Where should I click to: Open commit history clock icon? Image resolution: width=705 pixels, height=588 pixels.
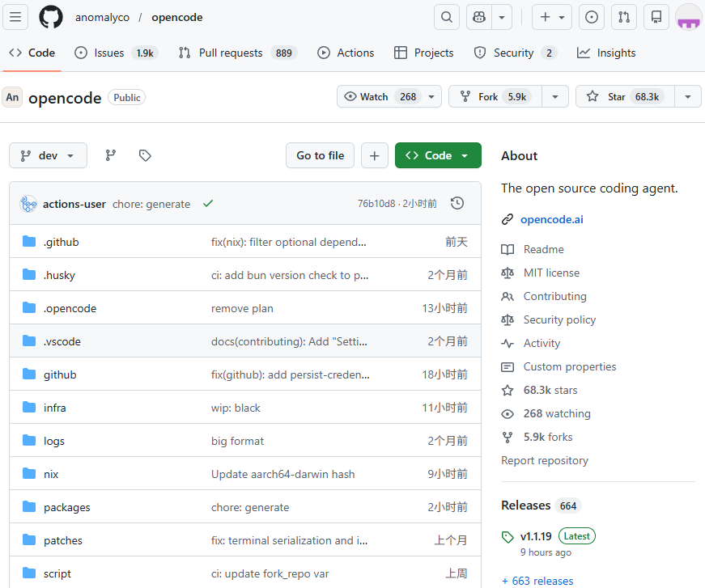click(x=457, y=203)
